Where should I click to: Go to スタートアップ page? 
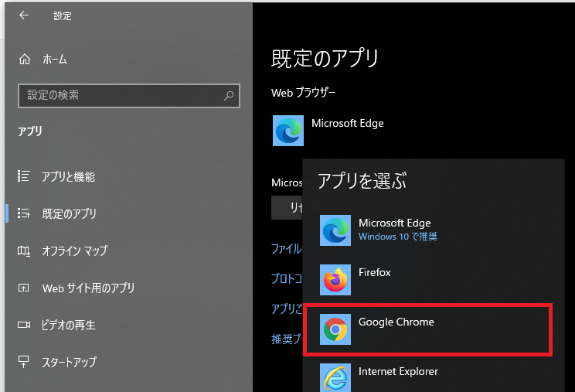[70, 363]
